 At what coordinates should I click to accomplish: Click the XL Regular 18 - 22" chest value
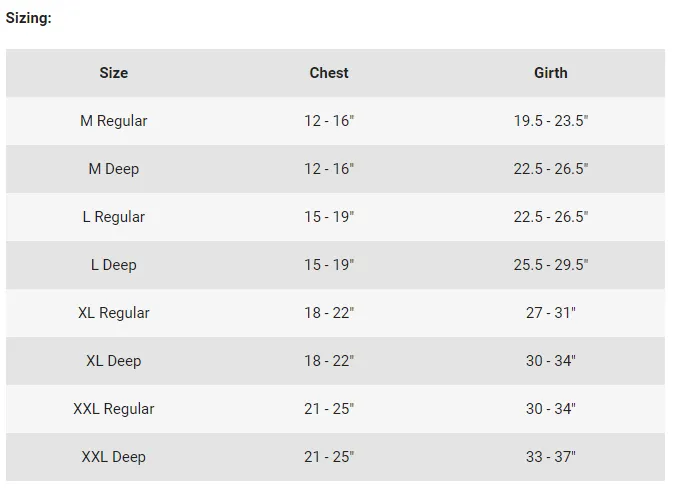329,313
